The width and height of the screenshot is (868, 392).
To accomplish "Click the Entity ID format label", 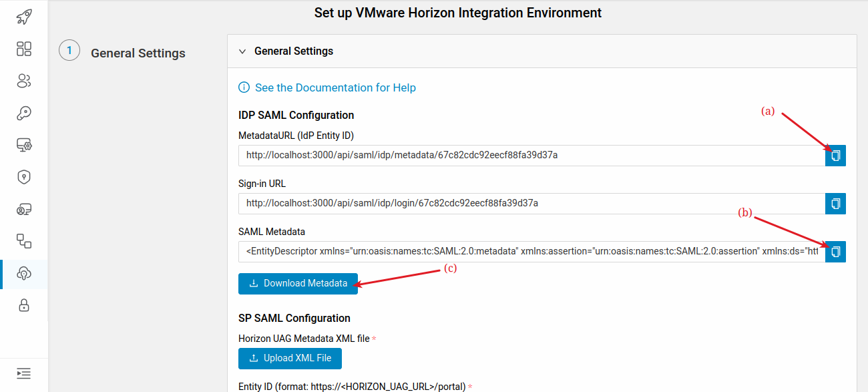I will pos(353,387).
